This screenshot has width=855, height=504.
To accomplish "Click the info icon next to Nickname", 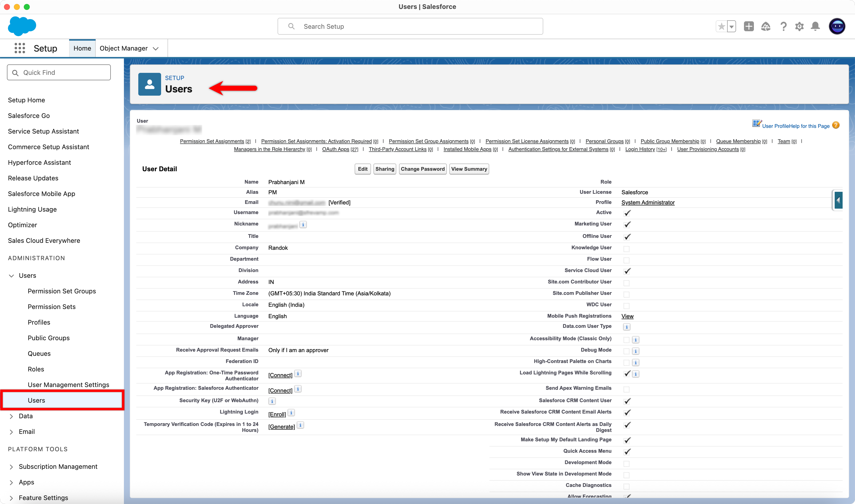I will pyautogui.click(x=303, y=224).
